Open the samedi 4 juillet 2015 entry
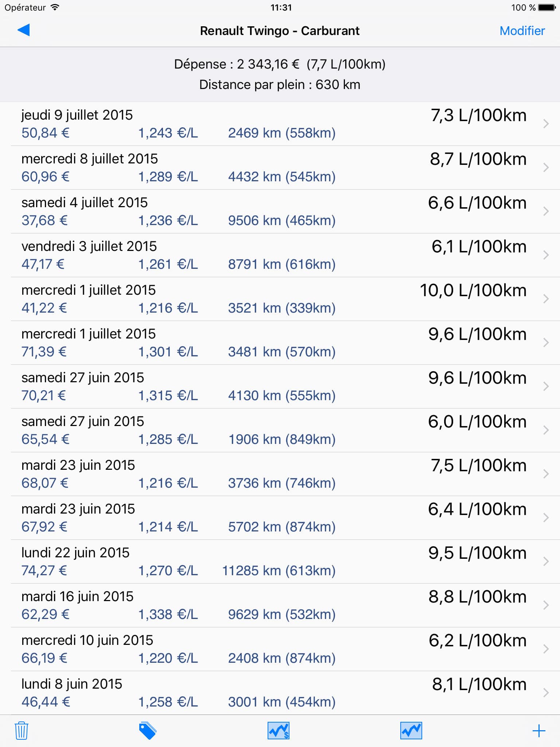560x747 pixels. (x=280, y=212)
